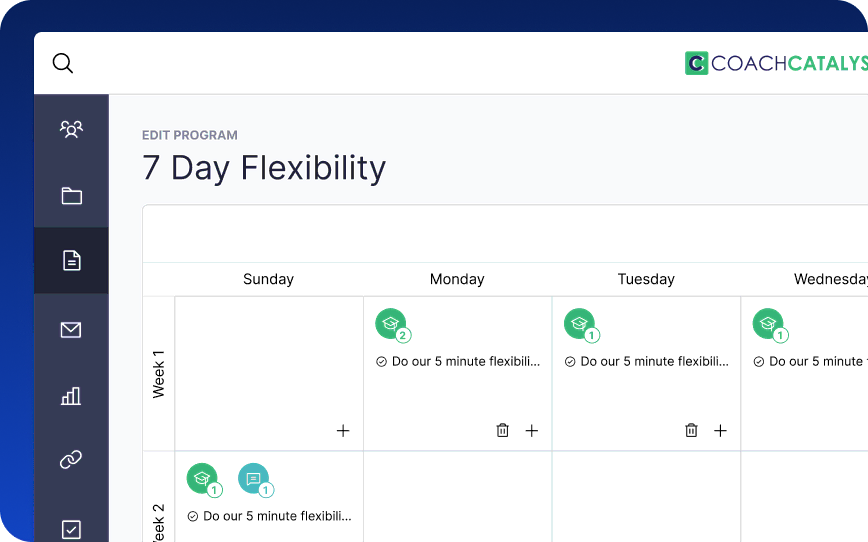
Task: Open the mail envelope sidebar icon
Action: [71, 330]
